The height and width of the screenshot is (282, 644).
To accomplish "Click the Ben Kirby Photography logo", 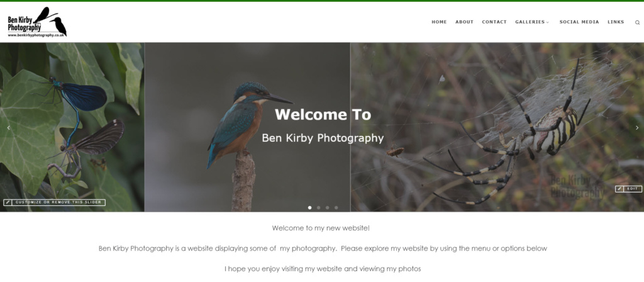I will pos(37,22).
